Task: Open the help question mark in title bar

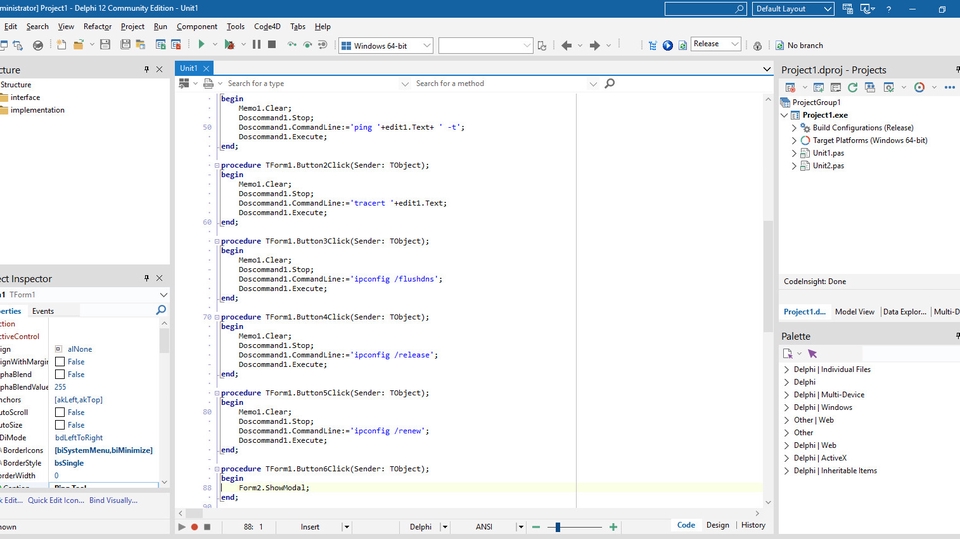Action: coord(888,9)
